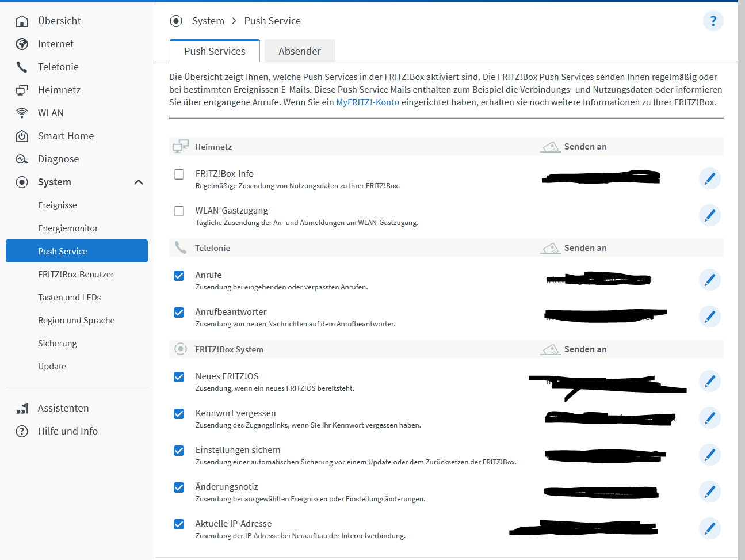
Task: Edit the Änderungsnotiz push service
Action: tap(710, 492)
